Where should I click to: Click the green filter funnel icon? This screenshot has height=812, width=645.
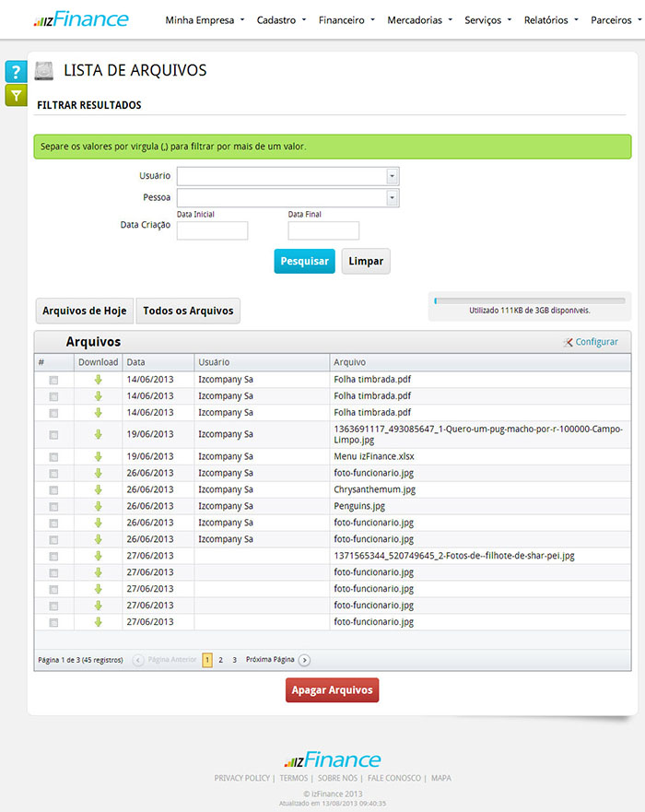[x=16, y=95]
